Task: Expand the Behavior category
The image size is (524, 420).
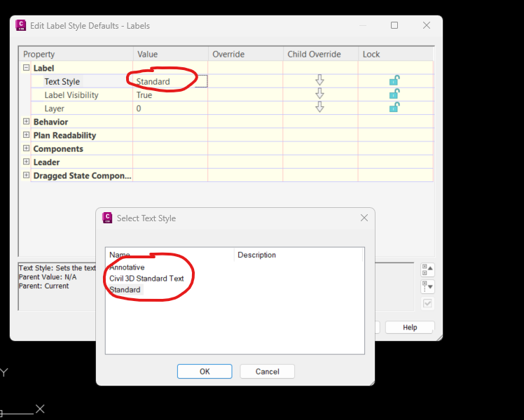Action: pyautogui.click(x=26, y=122)
